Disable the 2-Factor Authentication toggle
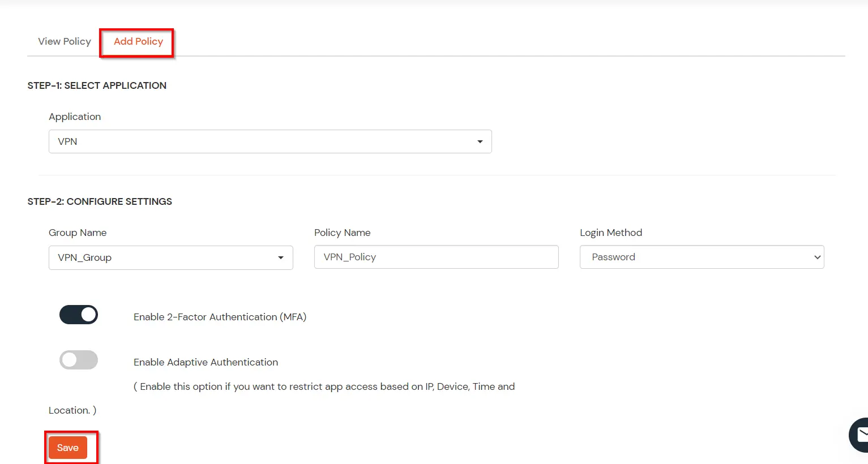Screen dimensions: 868x464 pyautogui.click(x=79, y=315)
